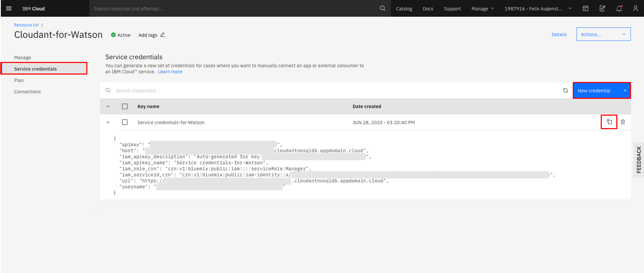Click the "iam_serviceid_crn" JSON line
The height and width of the screenshot is (273, 644).
pyautogui.click(x=337, y=175)
